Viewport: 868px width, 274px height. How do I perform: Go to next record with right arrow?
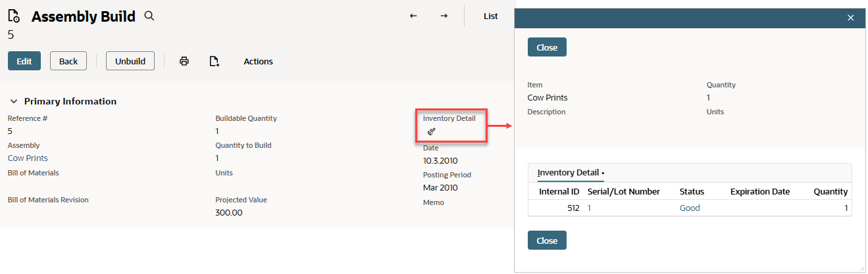[444, 16]
